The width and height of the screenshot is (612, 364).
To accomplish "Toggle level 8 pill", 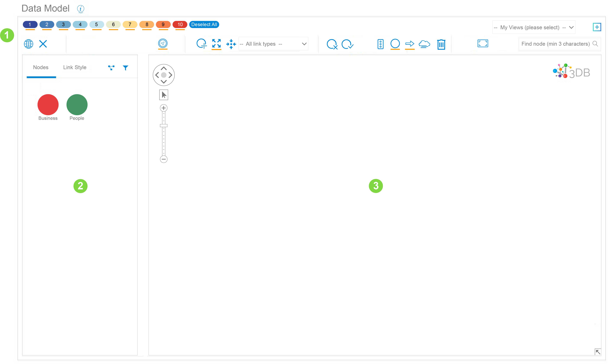I will (147, 25).
